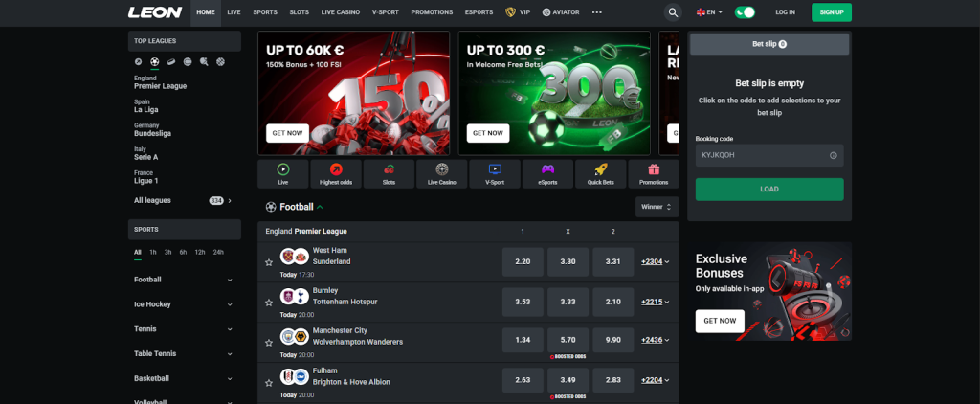Click the LOG IN link
The image size is (980, 404).
pyautogui.click(x=785, y=12)
